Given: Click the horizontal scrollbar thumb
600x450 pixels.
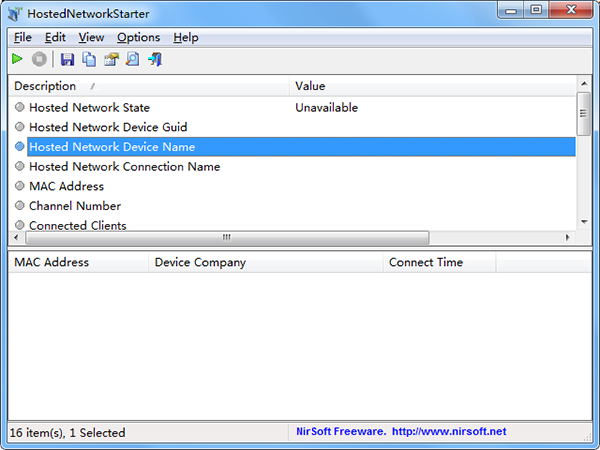Looking at the screenshot, I should [x=227, y=238].
